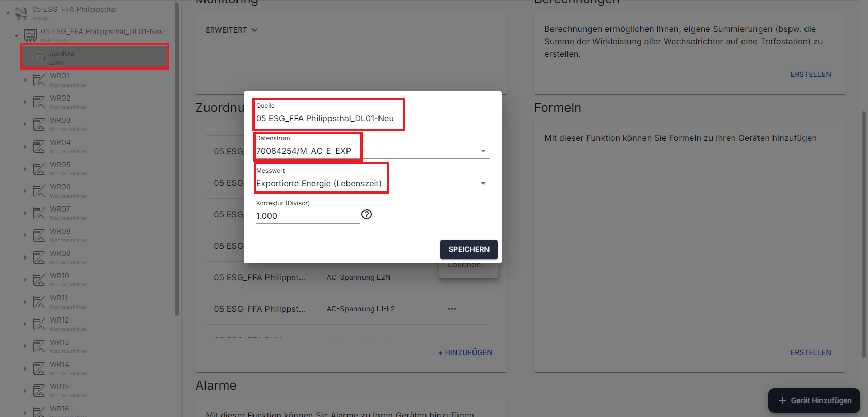The height and width of the screenshot is (417, 868).
Task: Click the help icon next to Korrektur
Action: (x=367, y=214)
